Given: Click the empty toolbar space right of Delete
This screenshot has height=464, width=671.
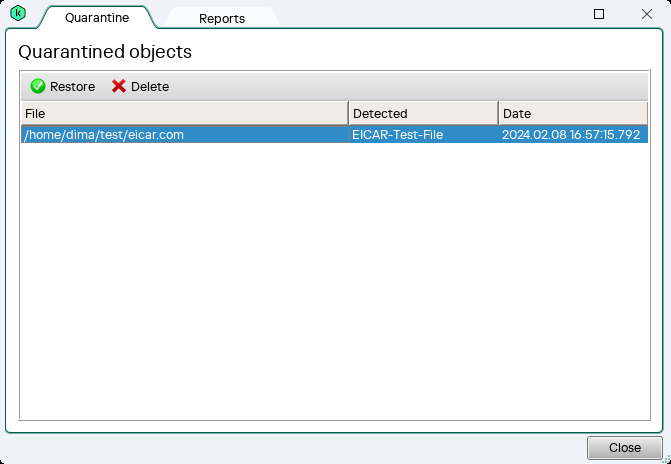Looking at the screenshot, I should [x=400, y=86].
